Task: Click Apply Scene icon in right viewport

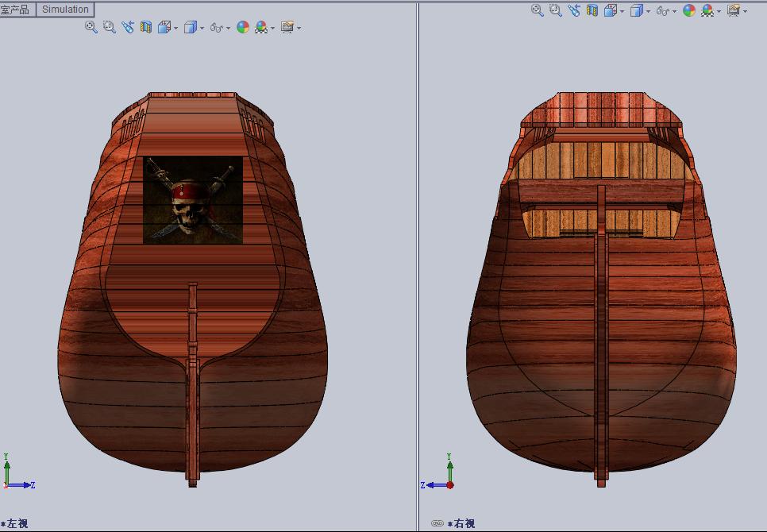Action: pos(707,10)
